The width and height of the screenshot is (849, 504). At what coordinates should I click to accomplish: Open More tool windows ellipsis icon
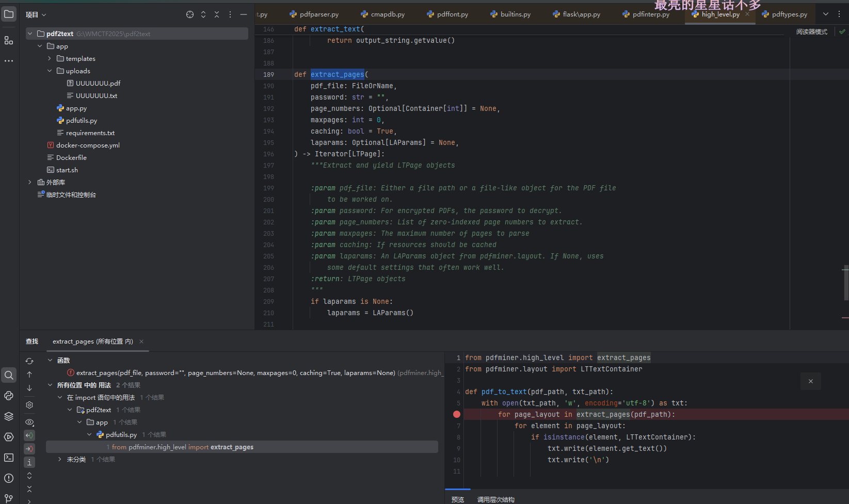pos(9,61)
